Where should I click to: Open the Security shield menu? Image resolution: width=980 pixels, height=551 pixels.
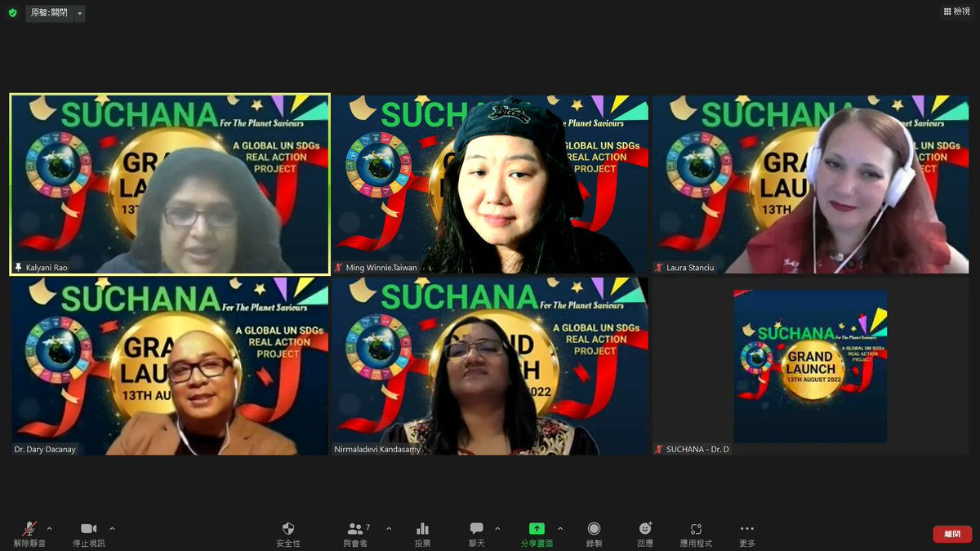[287, 534]
